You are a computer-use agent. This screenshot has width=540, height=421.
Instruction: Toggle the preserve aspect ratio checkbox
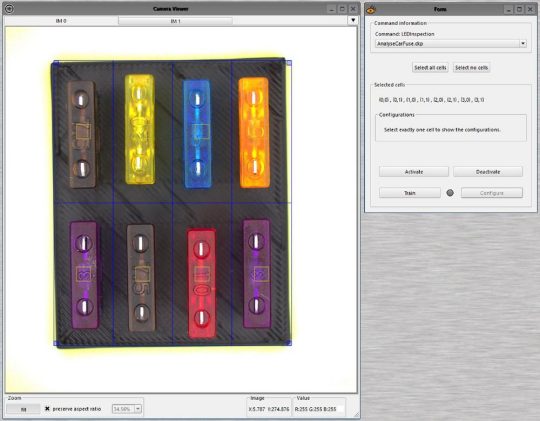click(48, 409)
